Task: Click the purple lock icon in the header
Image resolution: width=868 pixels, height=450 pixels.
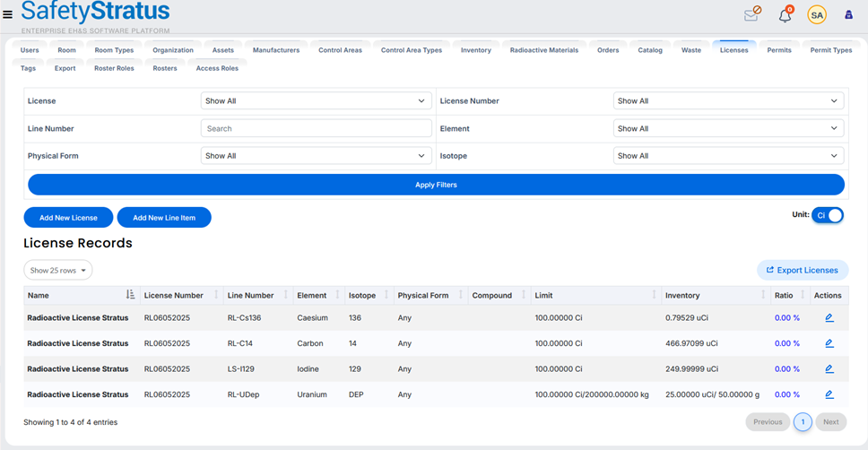Action: pyautogui.click(x=848, y=15)
